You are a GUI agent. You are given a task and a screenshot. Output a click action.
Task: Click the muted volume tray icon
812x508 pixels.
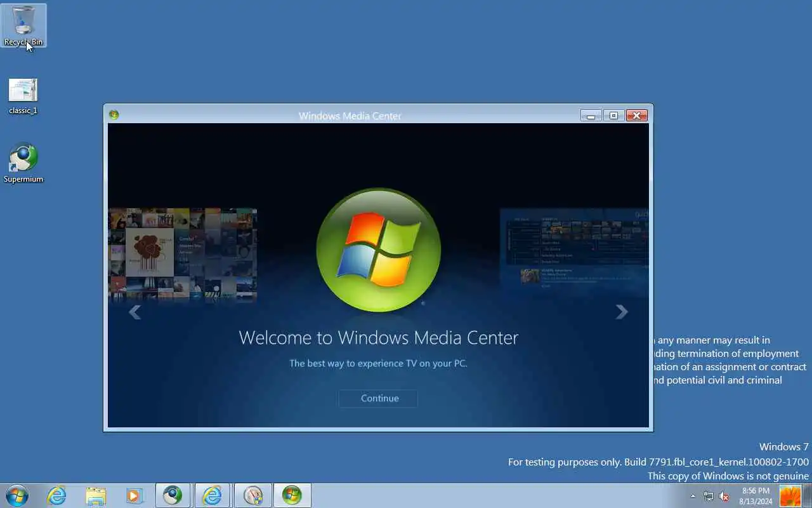(724, 496)
